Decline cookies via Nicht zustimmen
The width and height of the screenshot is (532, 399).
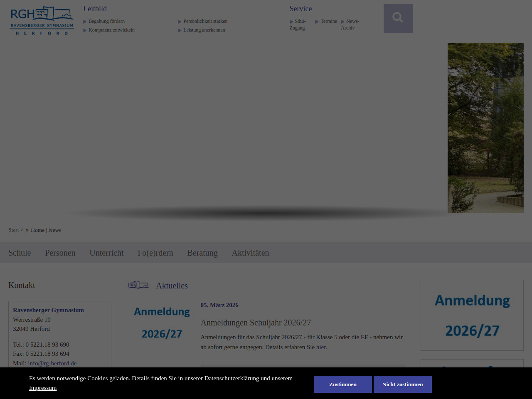point(402,384)
